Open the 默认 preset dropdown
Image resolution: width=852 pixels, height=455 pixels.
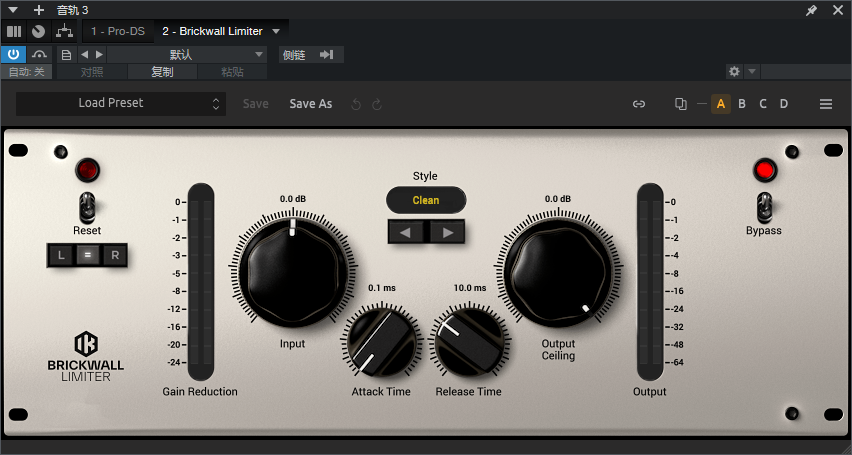coord(187,55)
